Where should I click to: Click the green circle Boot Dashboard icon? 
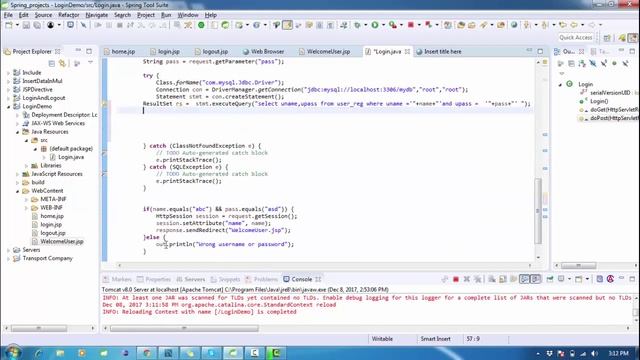click(201, 25)
